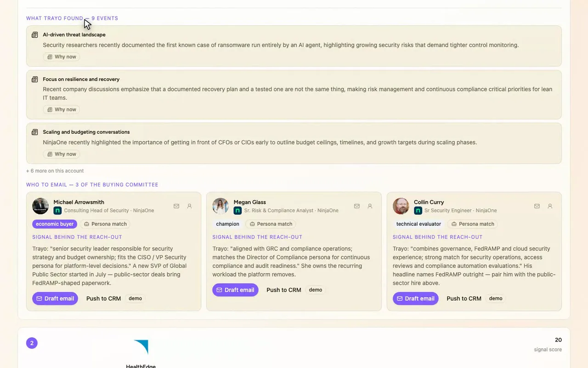Click the economic buyer tag on Michael Arrowsmith
This screenshot has width=588, height=368.
[x=55, y=224]
